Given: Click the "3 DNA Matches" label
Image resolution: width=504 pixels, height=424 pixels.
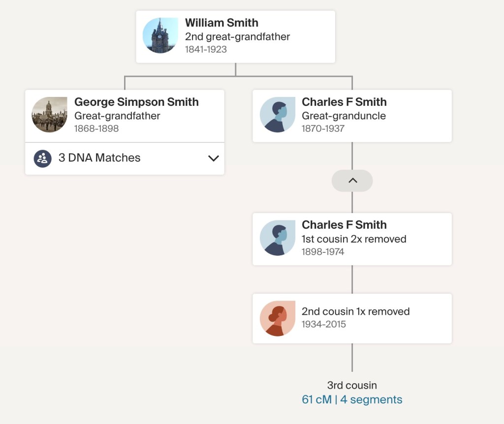Looking at the screenshot, I should point(99,158).
